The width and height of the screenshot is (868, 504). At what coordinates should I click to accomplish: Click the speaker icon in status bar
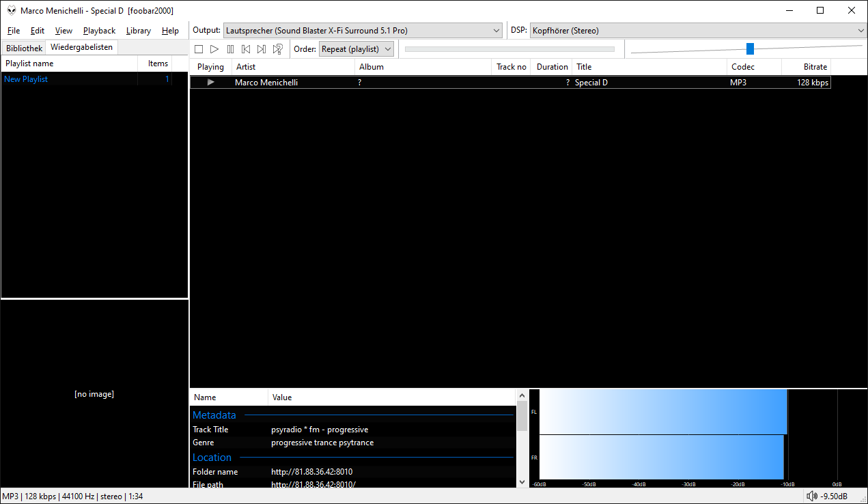(x=811, y=496)
